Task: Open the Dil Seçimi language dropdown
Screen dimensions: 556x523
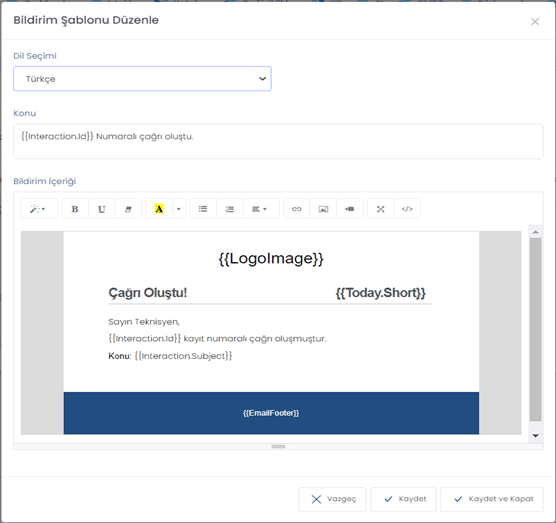Action: [x=142, y=79]
